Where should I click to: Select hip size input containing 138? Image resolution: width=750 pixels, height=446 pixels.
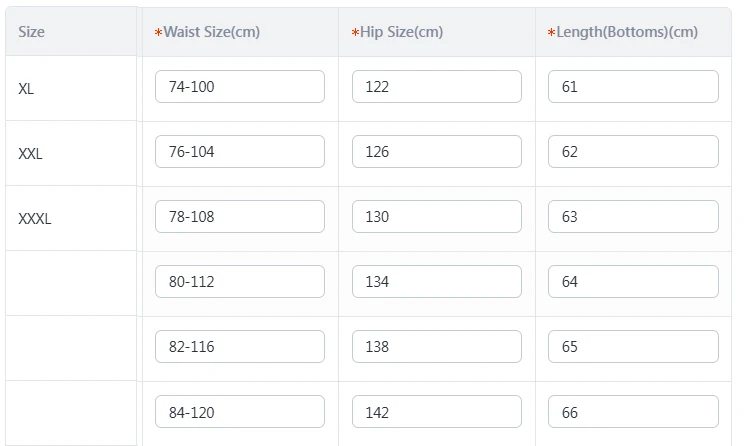tap(437, 346)
